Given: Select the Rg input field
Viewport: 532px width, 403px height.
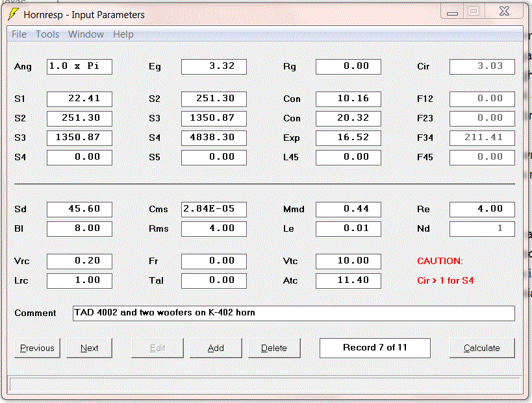Looking at the screenshot, I should click(348, 67).
